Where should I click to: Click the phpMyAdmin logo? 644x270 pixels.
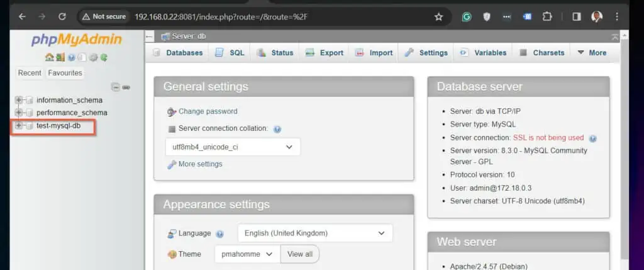point(76,40)
